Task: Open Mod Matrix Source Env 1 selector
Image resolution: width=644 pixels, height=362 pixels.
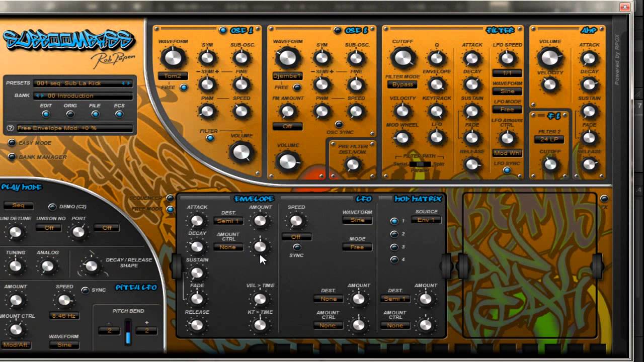Action: click(426, 220)
